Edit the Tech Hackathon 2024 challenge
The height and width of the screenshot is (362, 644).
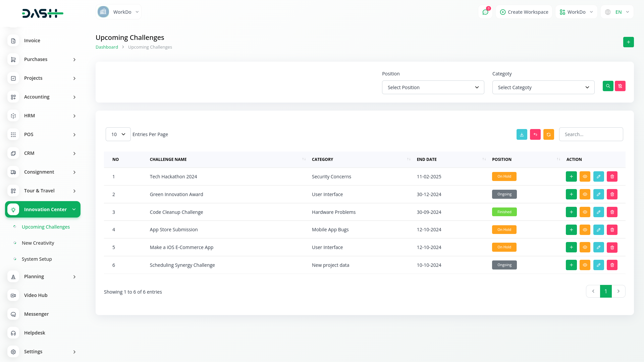(598, 177)
